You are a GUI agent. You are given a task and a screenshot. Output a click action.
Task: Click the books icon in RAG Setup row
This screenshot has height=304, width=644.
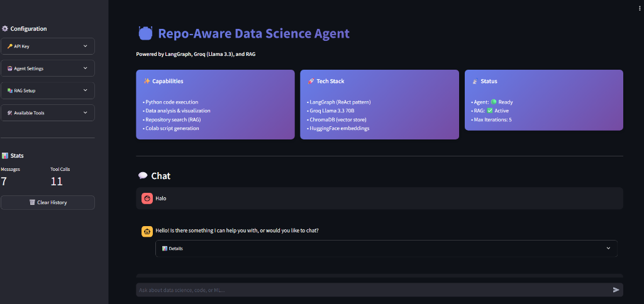(10, 90)
